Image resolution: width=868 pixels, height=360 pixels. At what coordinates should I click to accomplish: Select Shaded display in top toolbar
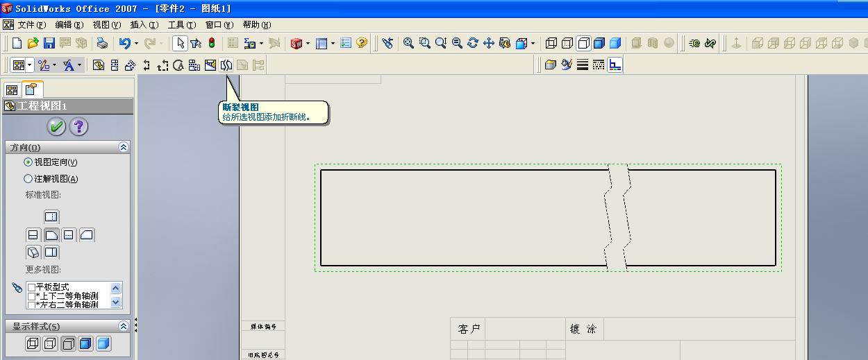(x=615, y=43)
